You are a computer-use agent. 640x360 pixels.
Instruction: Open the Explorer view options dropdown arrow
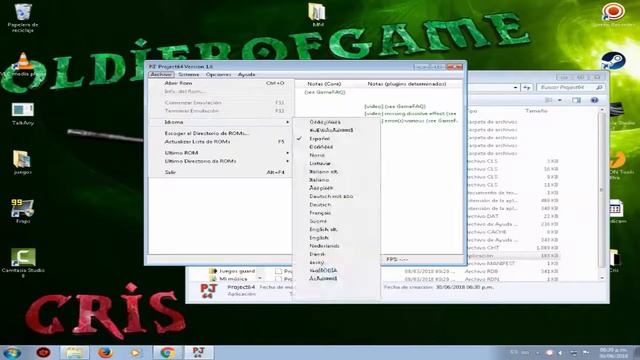point(560,100)
